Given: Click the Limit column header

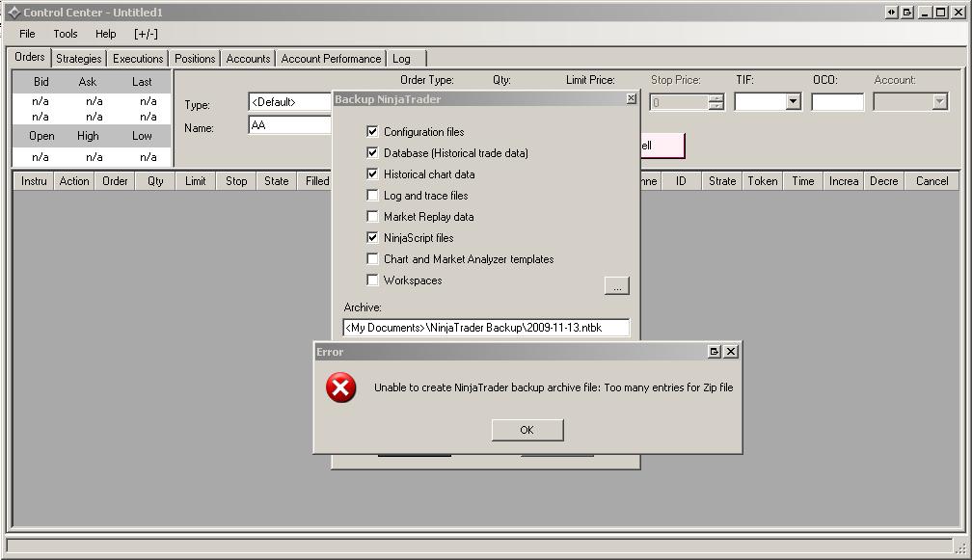Looking at the screenshot, I should click(195, 181).
